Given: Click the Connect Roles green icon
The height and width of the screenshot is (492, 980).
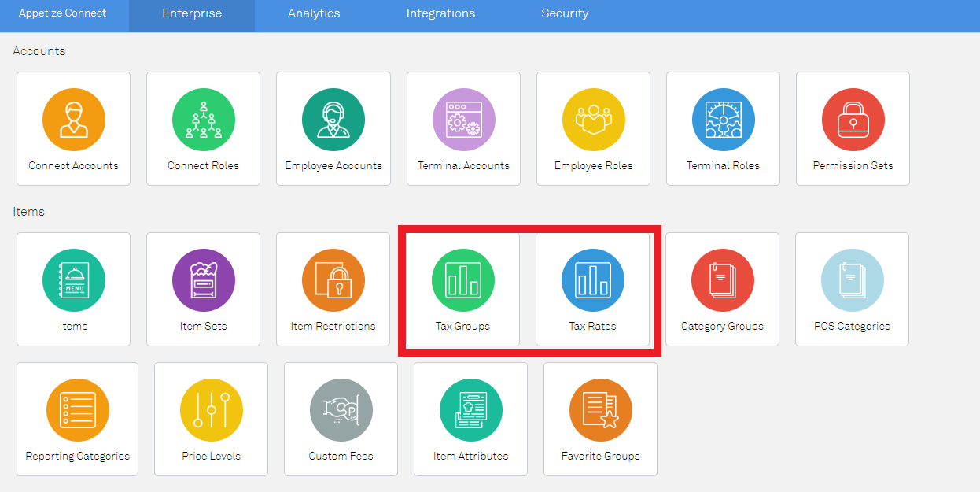Looking at the screenshot, I should tap(204, 120).
